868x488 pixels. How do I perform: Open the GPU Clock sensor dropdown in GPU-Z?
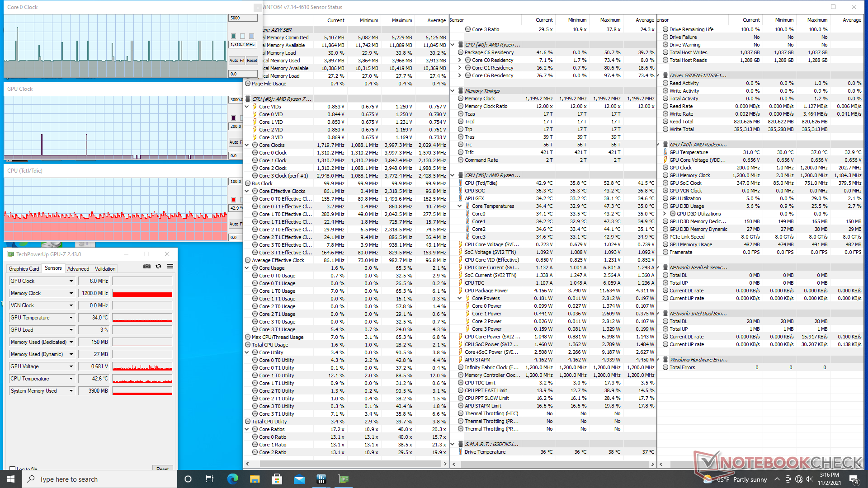point(71,281)
